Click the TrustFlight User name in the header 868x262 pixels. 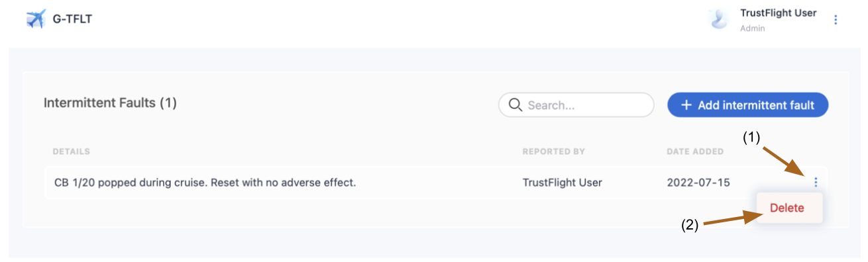click(x=778, y=13)
